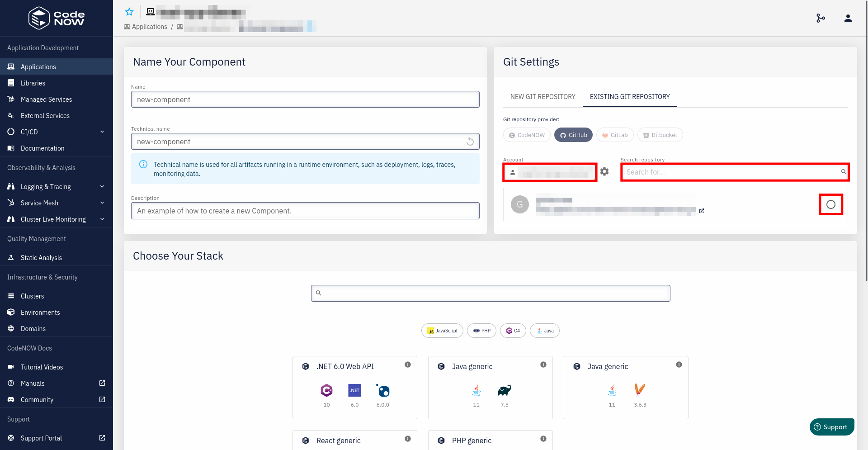Select the .NET 6.0 Web API stack card
Viewport: 868px width, 450px height.
[x=355, y=388]
